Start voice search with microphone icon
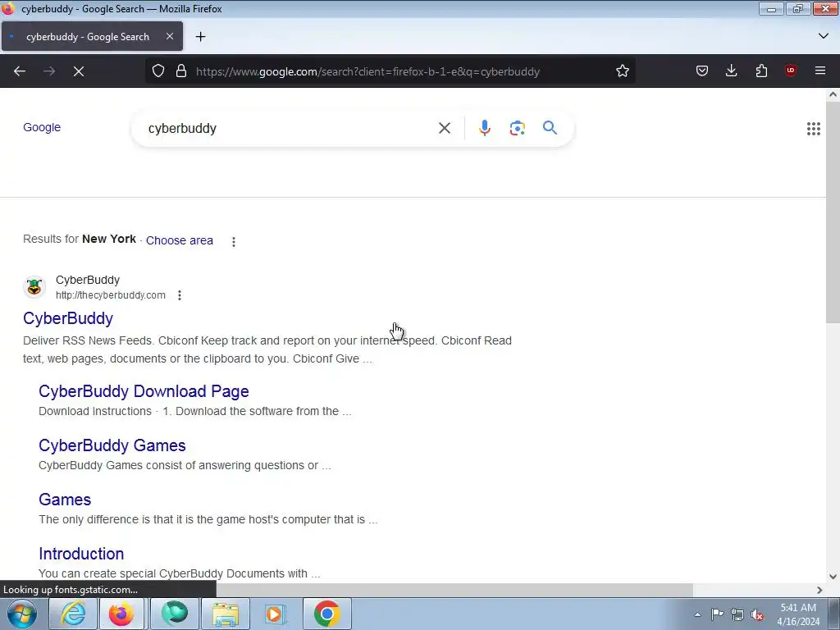 (x=484, y=128)
